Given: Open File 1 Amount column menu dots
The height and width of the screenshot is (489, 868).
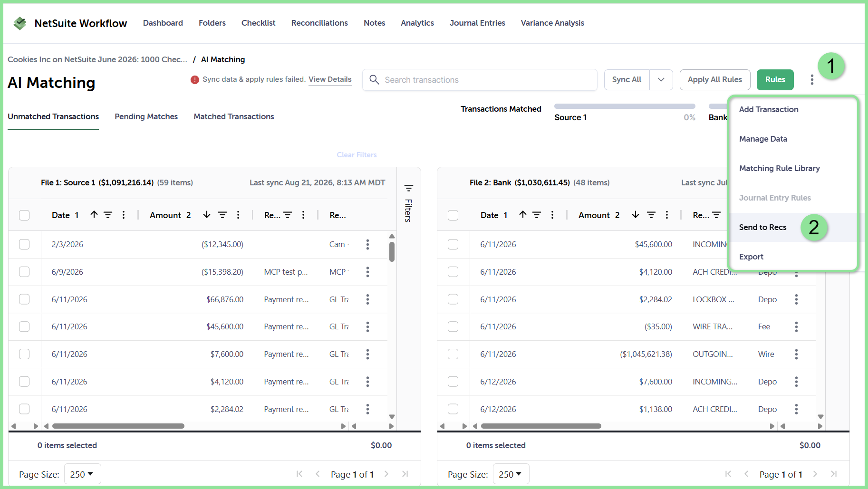Looking at the screenshot, I should [238, 215].
